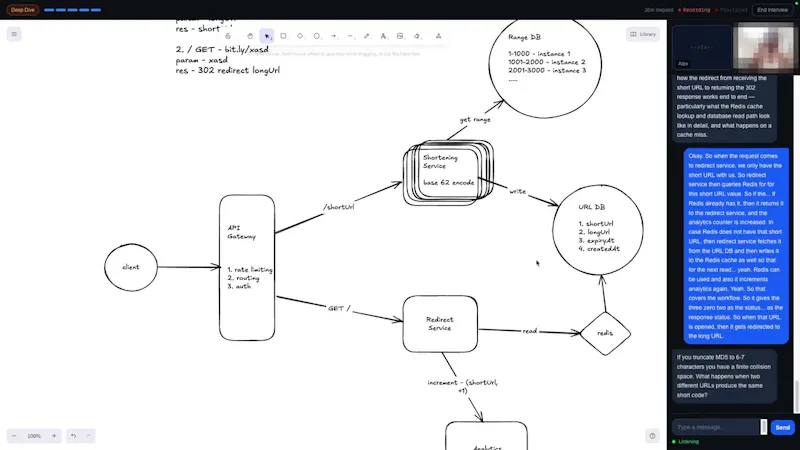
Task: Select the URL DB heading text
Action: (x=591, y=207)
